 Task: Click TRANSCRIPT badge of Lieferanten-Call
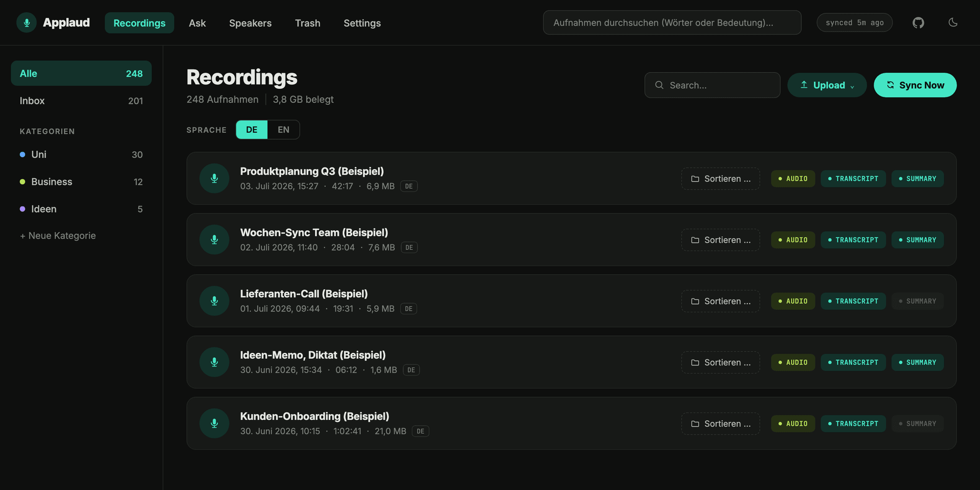coord(853,301)
